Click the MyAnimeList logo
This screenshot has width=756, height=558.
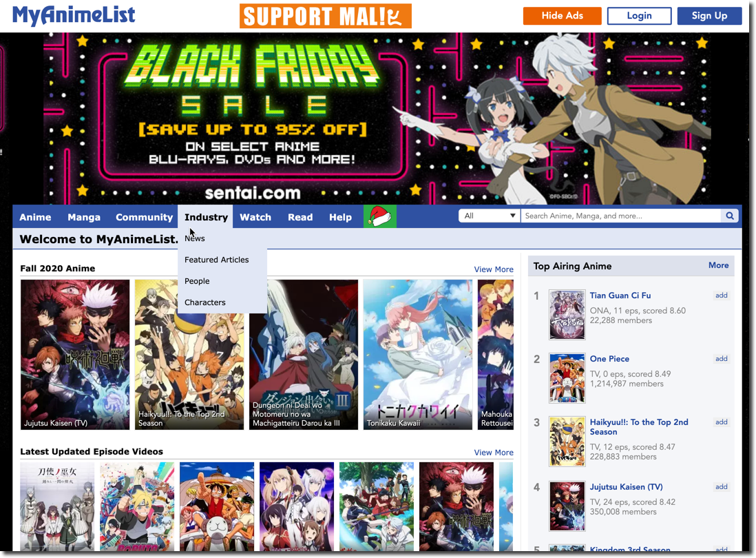[74, 15]
